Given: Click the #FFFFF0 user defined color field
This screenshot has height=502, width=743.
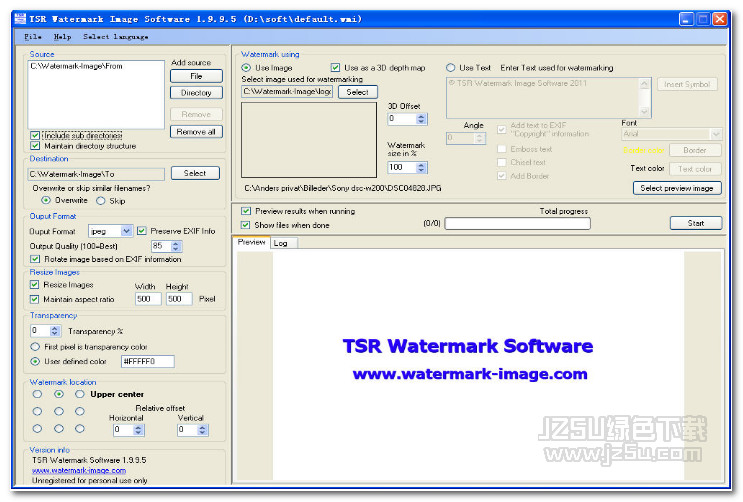Looking at the screenshot, I should coord(147,361).
